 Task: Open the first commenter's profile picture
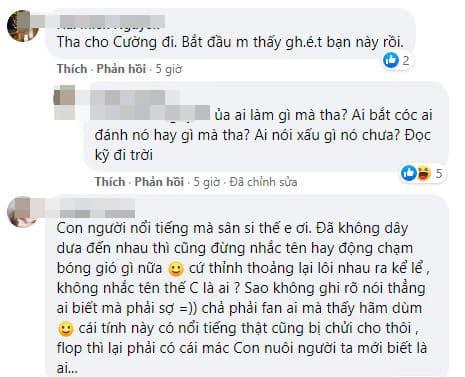[23, 26]
